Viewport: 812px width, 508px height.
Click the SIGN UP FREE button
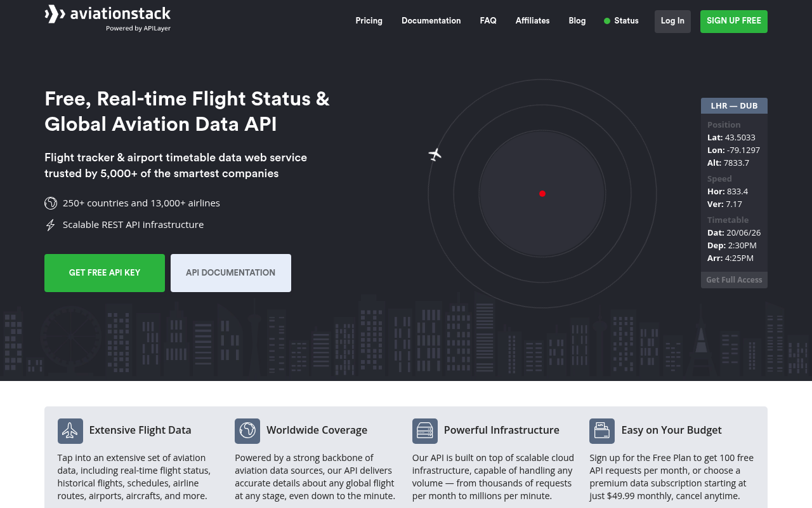pyautogui.click(x=734, y=22)
